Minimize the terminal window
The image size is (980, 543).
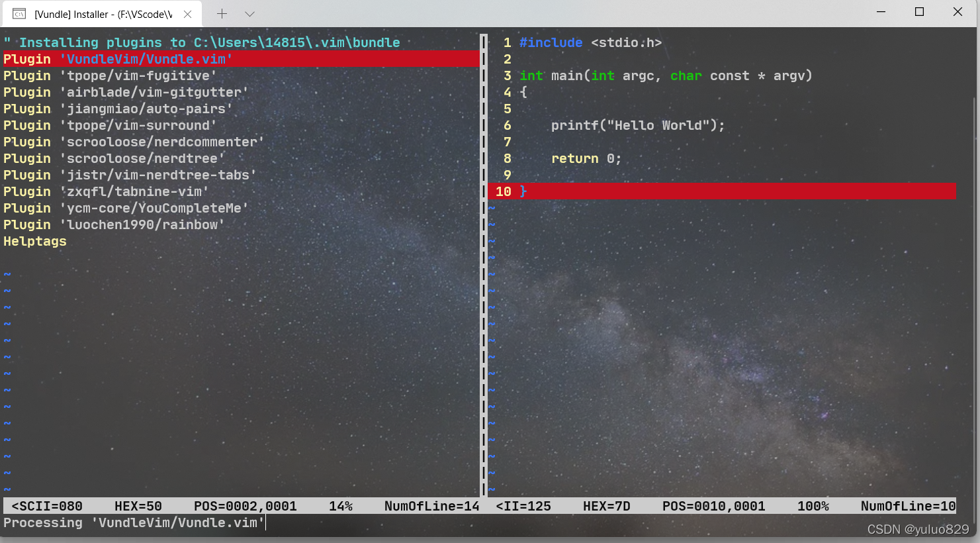click(x=881, y=12)
